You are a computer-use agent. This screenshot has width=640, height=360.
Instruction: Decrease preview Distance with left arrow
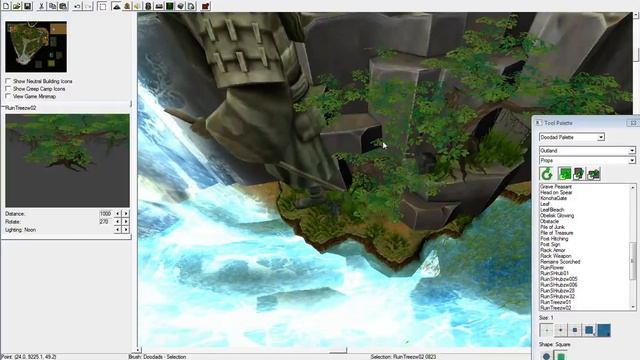(x=118, y=213)
